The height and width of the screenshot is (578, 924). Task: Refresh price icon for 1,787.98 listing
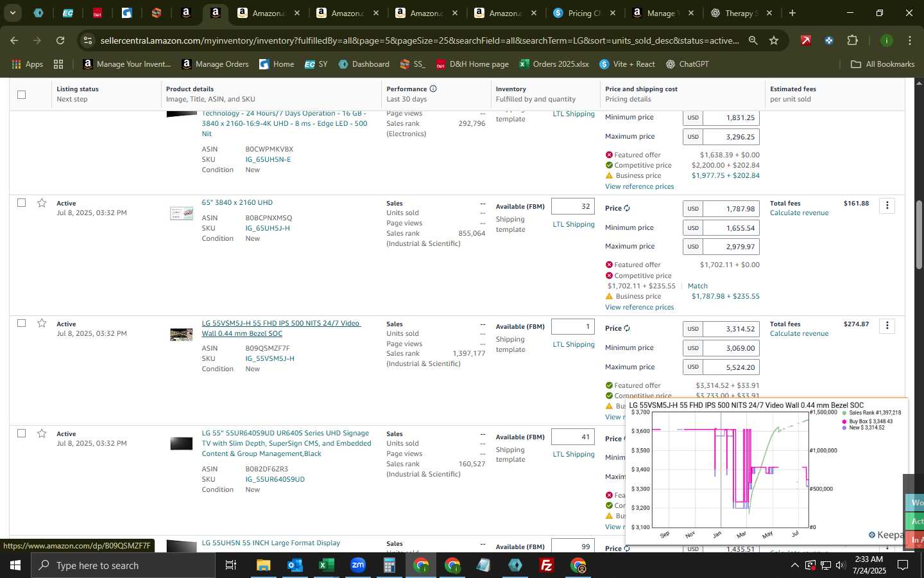(x=627, y=208)
